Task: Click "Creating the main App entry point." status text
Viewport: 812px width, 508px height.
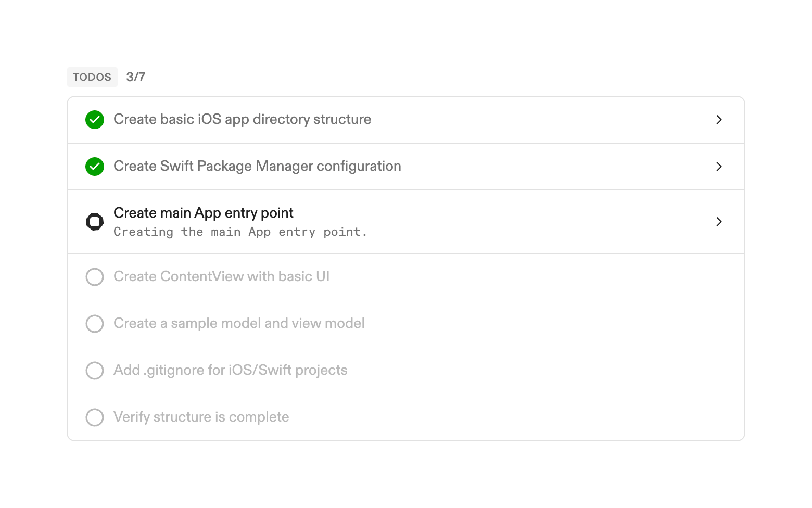Action: coord(240,232)
